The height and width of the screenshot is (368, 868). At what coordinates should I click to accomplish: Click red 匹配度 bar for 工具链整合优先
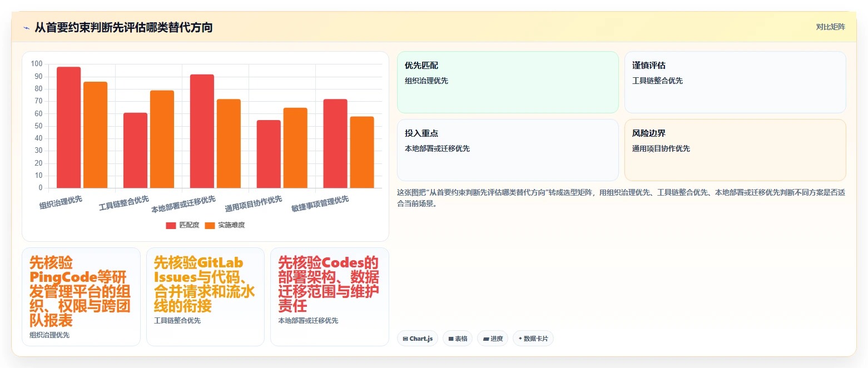(136, 151)
